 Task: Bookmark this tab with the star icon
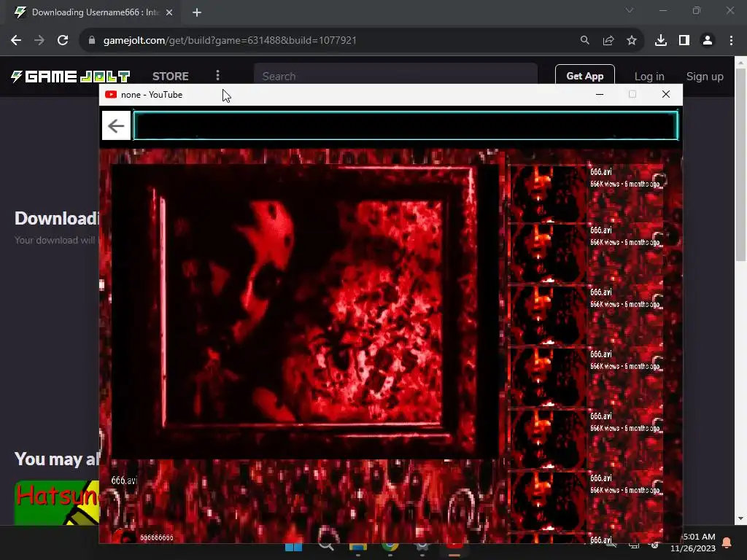coord(632,41)
